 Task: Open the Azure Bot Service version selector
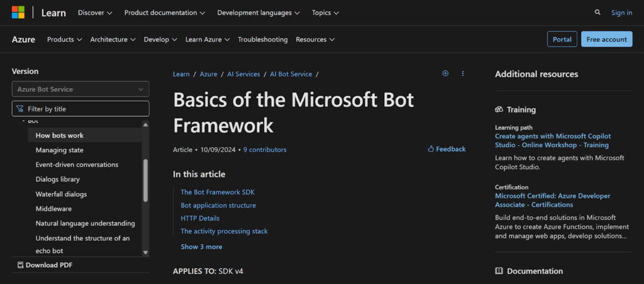coord(80,89)
